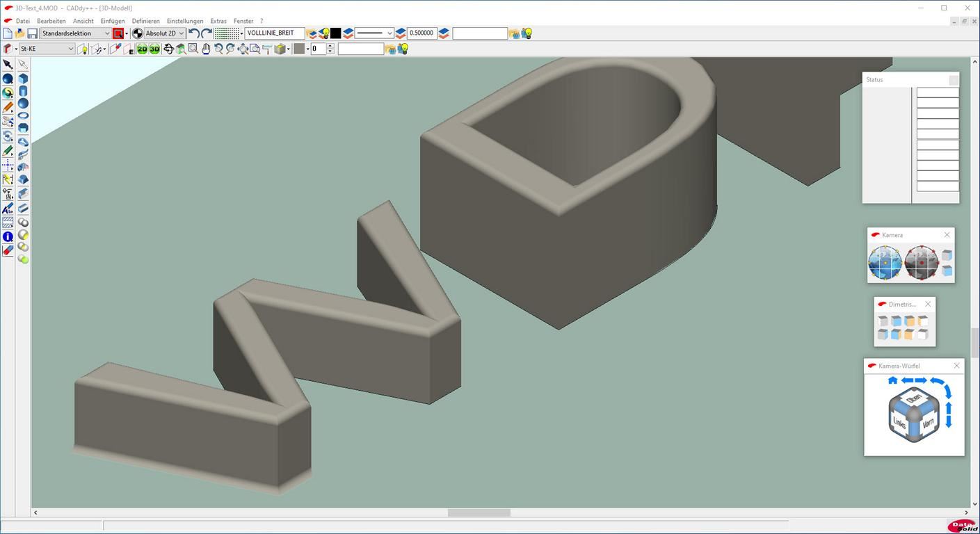980x534 pixels.
Task: Select the cylinder solid tool
Action: 23,91
